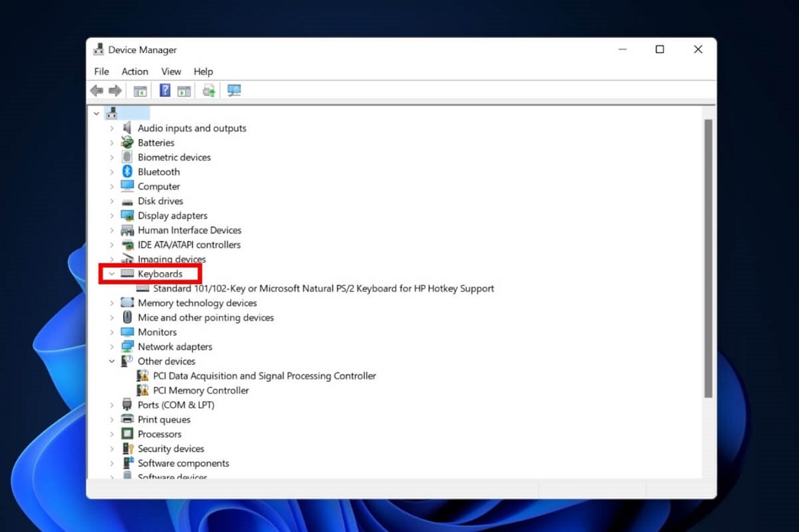Open the View menu
This screenshot has width=799, height=532.
pyautogui.click(x=171, y=71)
